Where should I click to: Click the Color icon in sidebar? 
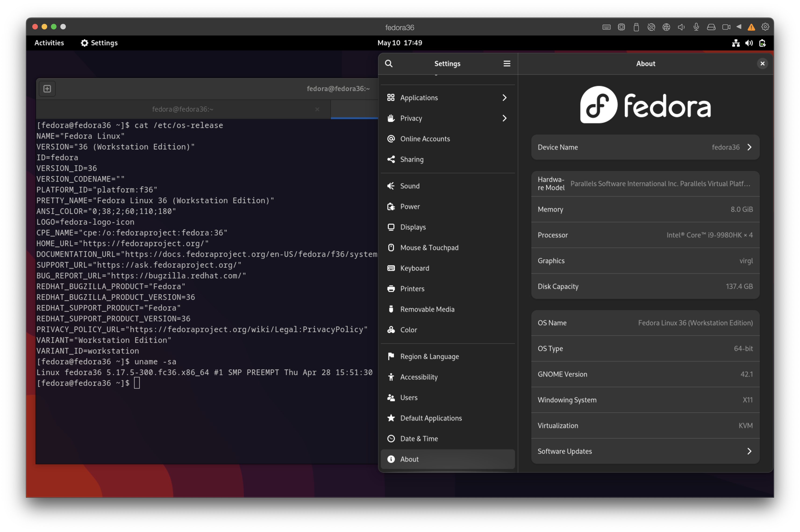391,330
